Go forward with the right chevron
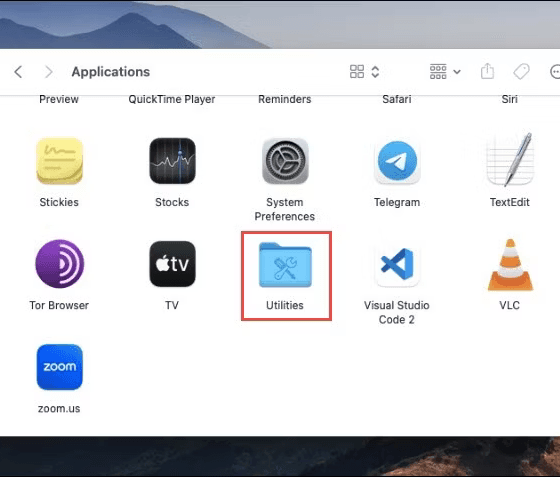Screen dimensions: 560x477 click(x=49, y=72)
